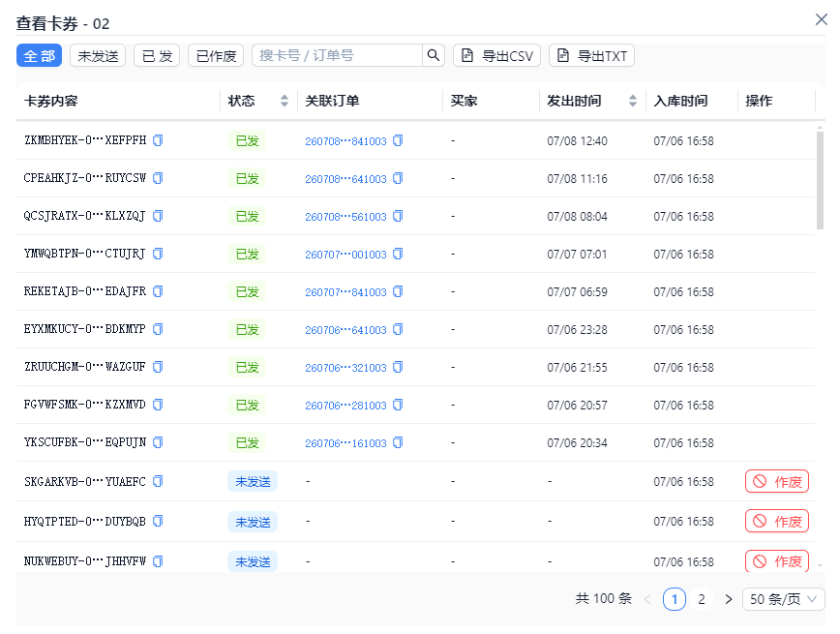Copy order number 260706…161003
This screenshot has height=634, width=840.
coord(398,442)
